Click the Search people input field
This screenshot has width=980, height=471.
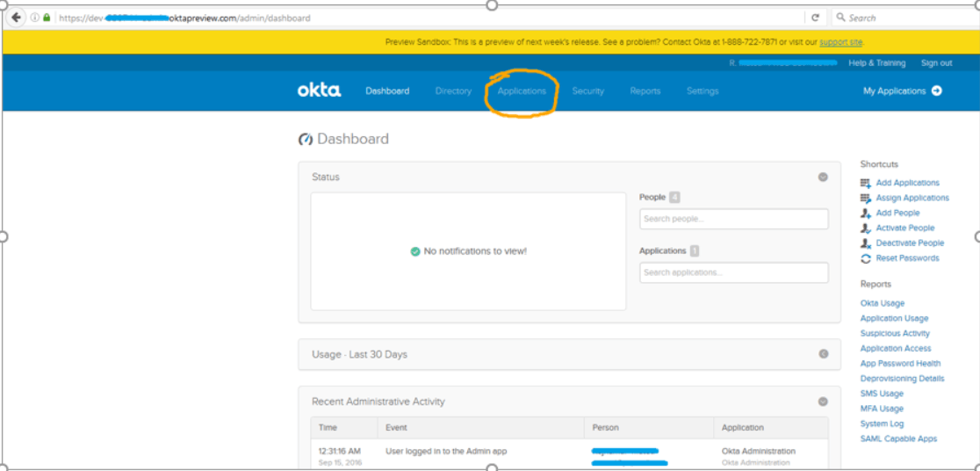[734, 219]
